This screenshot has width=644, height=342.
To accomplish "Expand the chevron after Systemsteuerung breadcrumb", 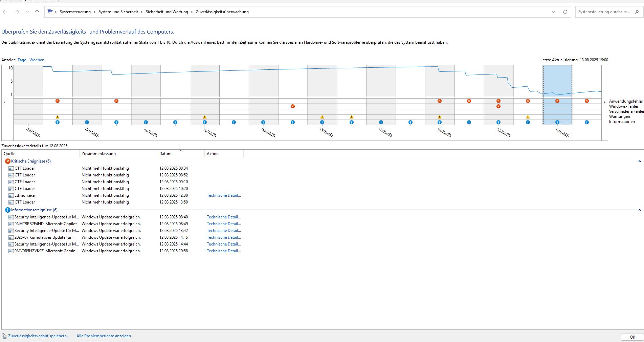I will 95,12.
